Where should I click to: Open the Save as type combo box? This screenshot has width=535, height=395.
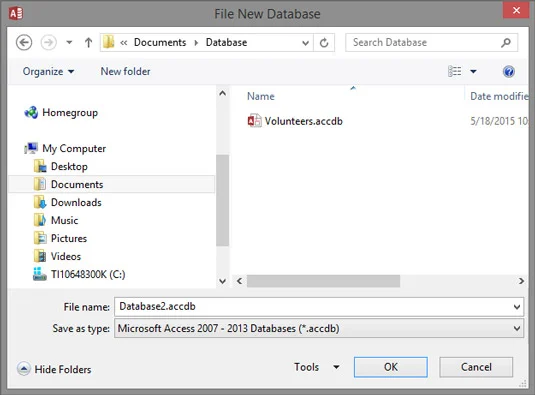pyautogui.click(x=319, y=328)
